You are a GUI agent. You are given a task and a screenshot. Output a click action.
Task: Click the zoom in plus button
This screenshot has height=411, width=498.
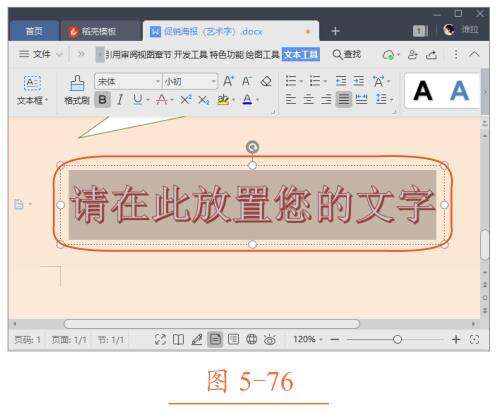456,339
